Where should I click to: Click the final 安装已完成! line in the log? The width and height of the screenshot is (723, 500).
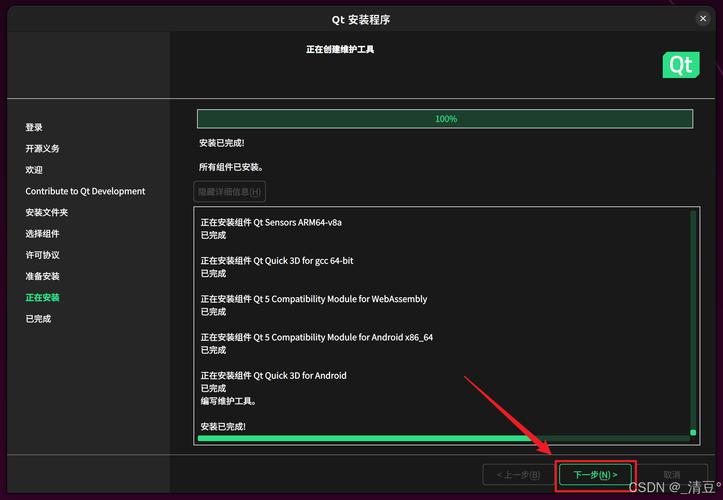click(223, 426)
